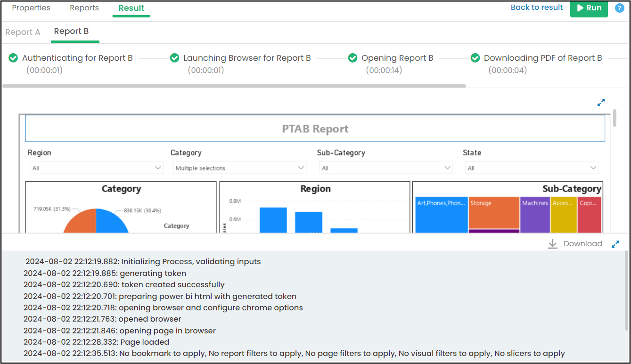
Task: Select the Result tab
Action: point(131,8)
